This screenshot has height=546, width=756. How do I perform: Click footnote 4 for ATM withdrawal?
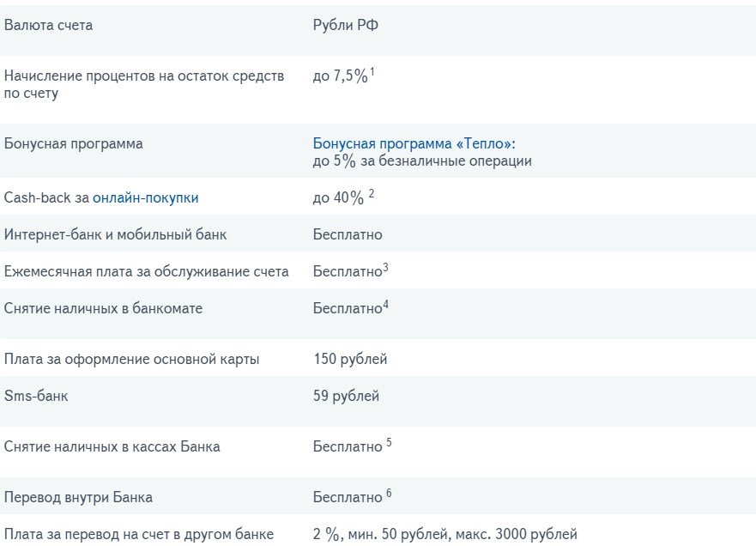[385, 305]
